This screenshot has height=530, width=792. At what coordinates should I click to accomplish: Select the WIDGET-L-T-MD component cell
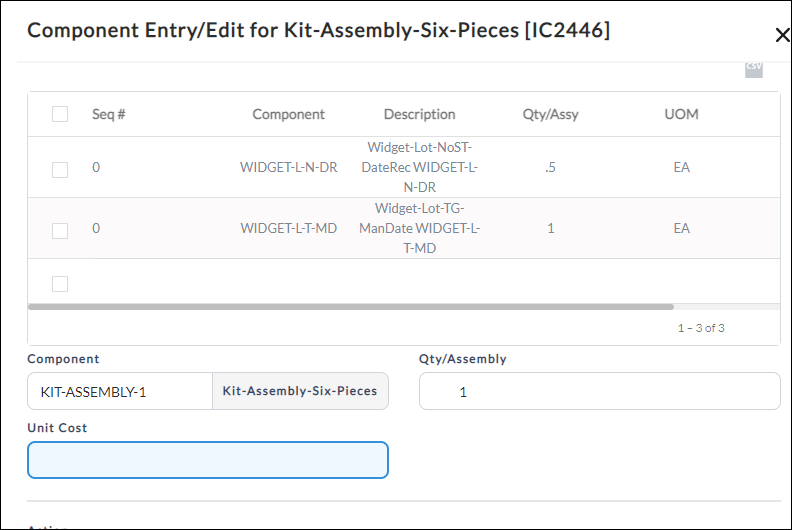(x=288, y=228)
